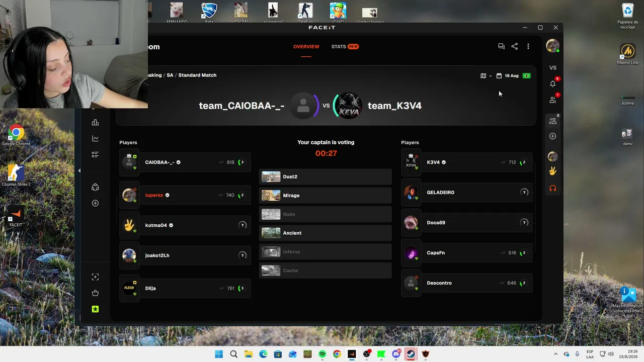Open the party icon showing two members

point(553,121)
